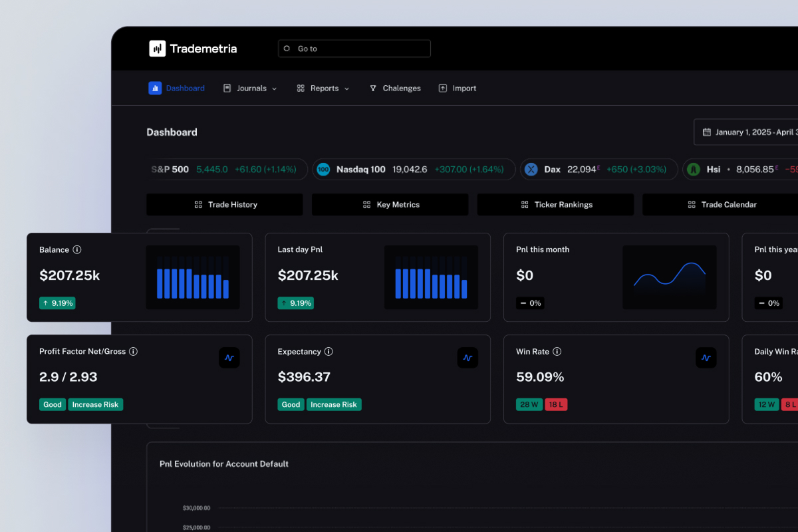Click the calendar icon in date range
The width and height of the screenshot is (798, 532).
(x=707, y=132)
